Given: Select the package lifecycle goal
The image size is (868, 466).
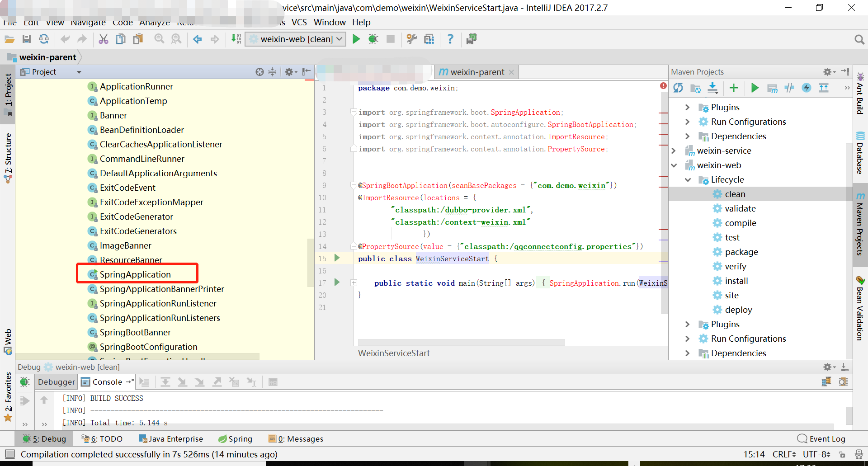Looking at the screenshot, I should point(741,252).
